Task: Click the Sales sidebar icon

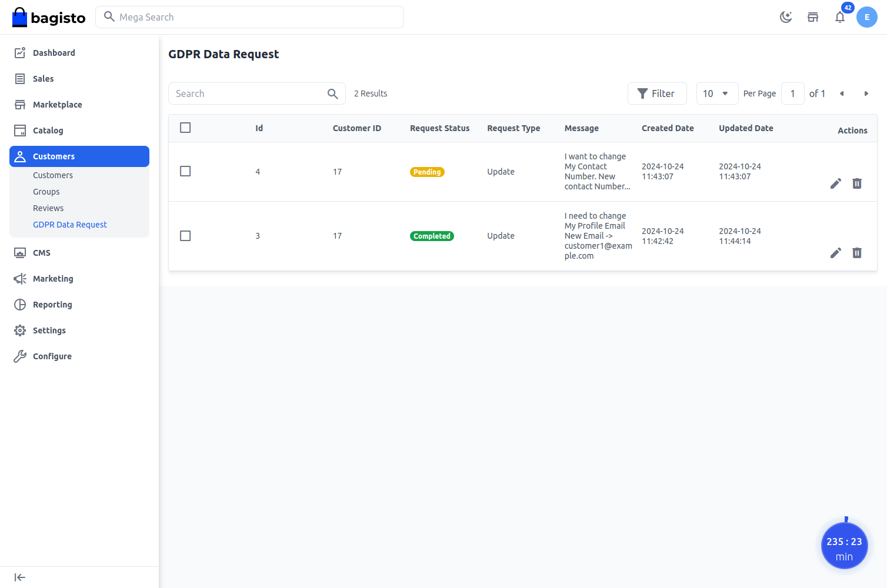Action: tap(20, 79)
